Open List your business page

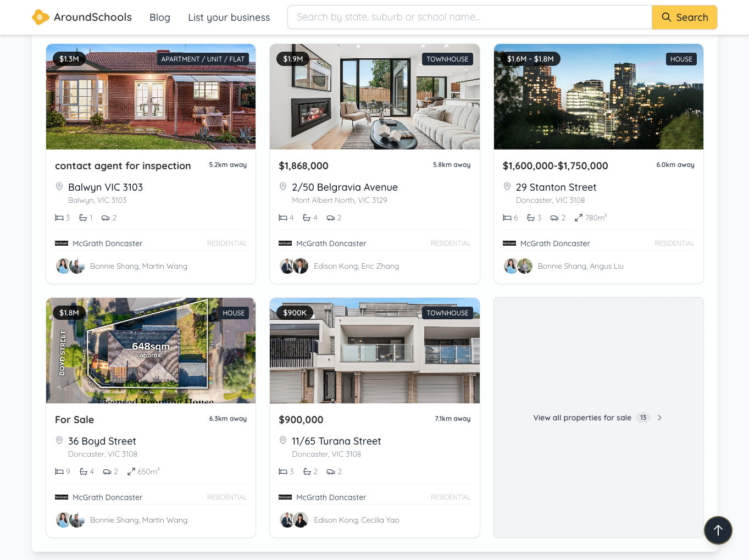(229, 17)
